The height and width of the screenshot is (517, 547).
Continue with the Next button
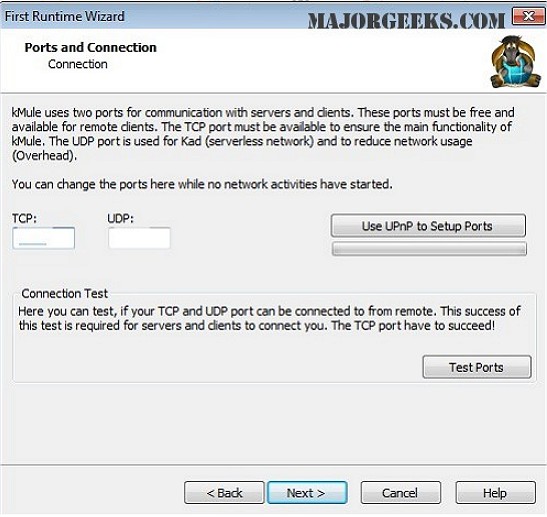click(x=307, y=493)
